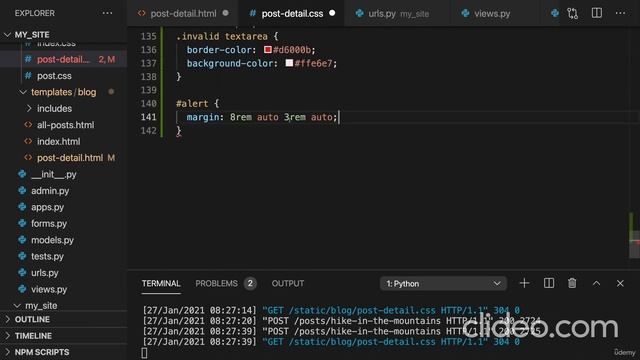The height and width of the screenshot is (360, 640).
Task: Click terminal GET post-detail.css 08:27:14 line
Action: tap(331, 310)
